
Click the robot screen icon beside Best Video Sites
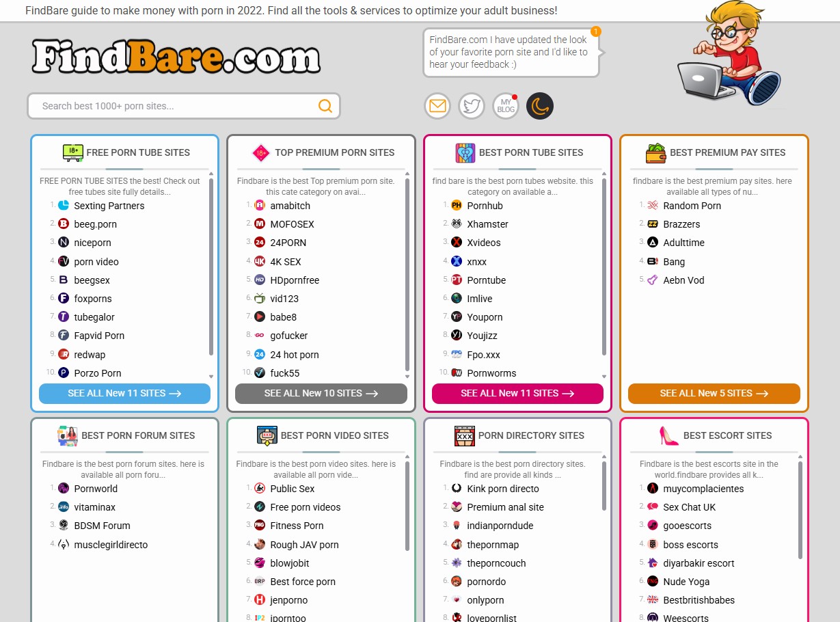[x=267, y=435]
